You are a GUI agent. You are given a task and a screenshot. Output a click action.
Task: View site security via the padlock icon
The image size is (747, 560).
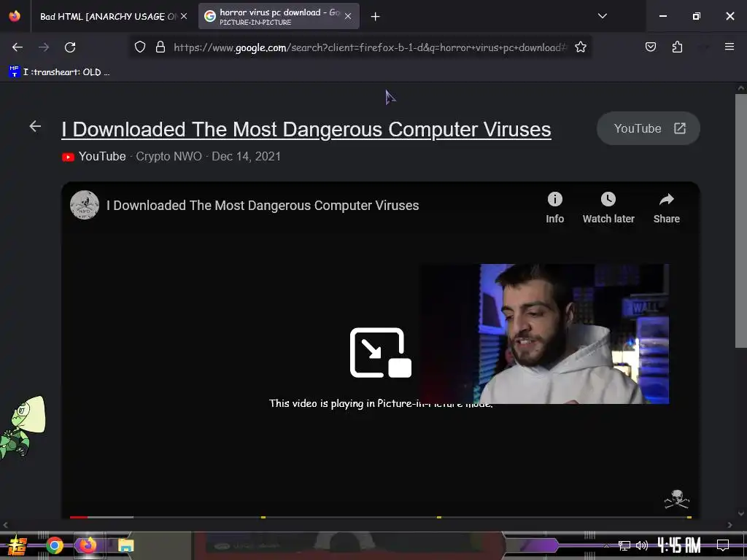160,47
